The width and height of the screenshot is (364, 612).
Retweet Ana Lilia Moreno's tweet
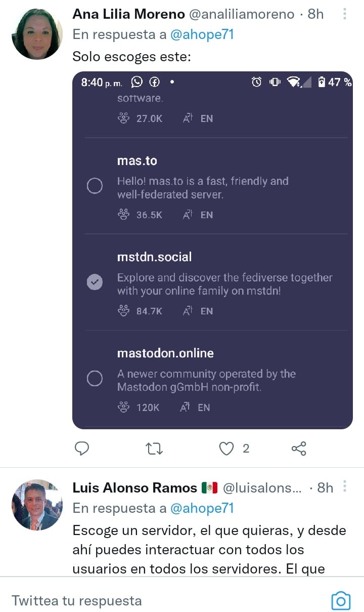coord(154,448)
